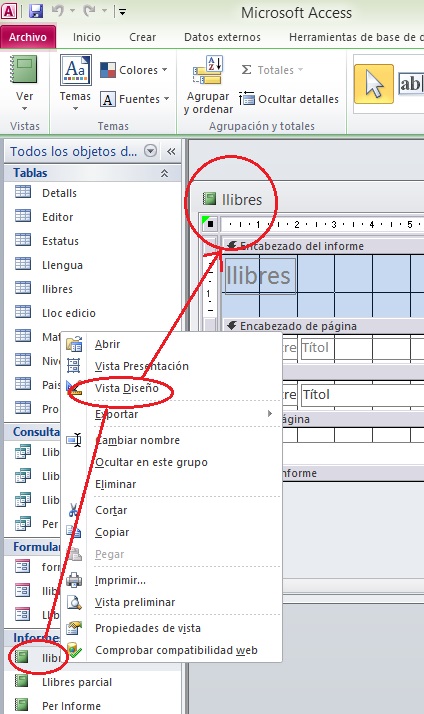The width and height of the screenshot is (424, 714).
Task: Open the navigation pane category dropdown arrow
Action: (x=150, y=151)
